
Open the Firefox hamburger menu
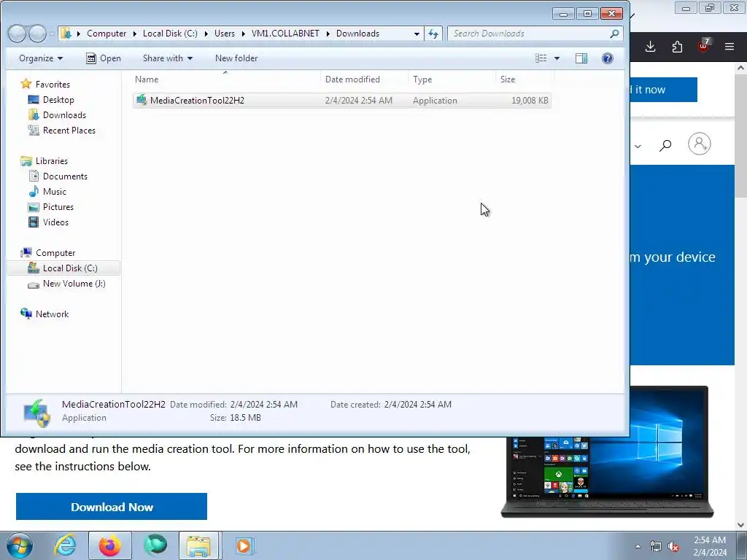click(729, 47)
